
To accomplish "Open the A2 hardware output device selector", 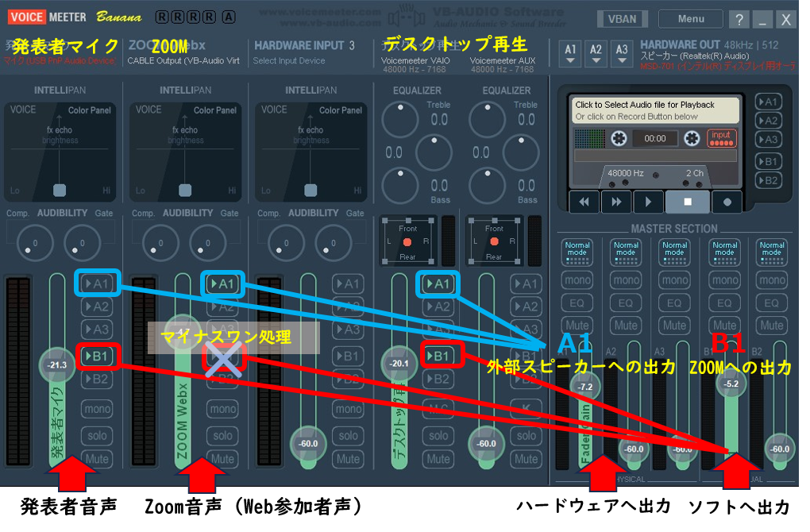I will [x=596, y=54].
